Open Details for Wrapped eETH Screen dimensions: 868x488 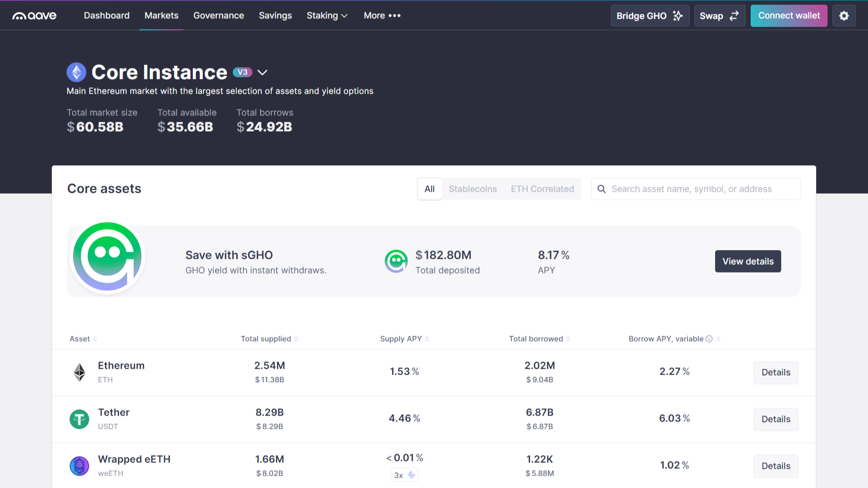(776, 466)
